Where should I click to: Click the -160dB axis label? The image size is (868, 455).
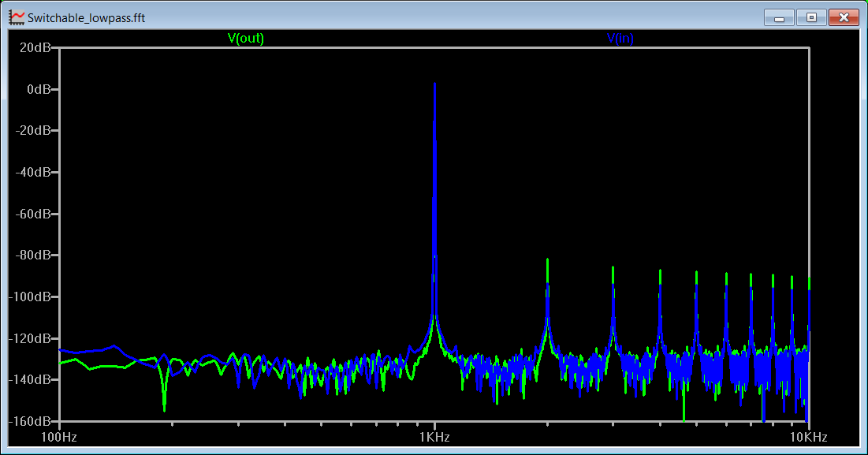point(31,421)
